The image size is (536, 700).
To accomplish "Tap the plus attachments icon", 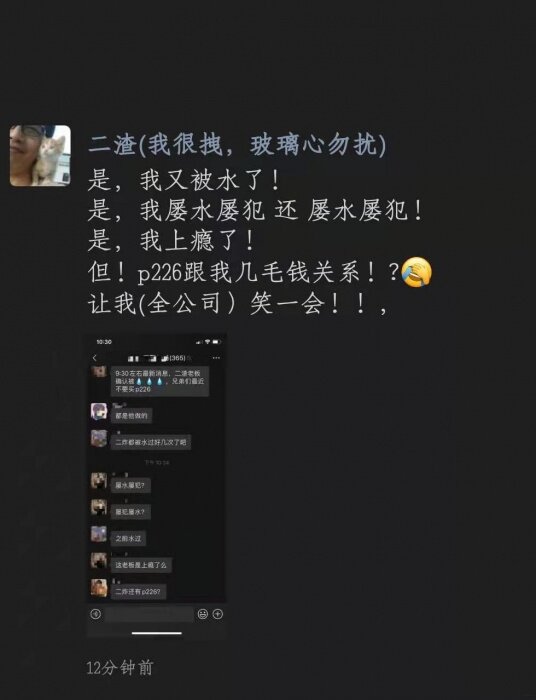I will [217, 614].
